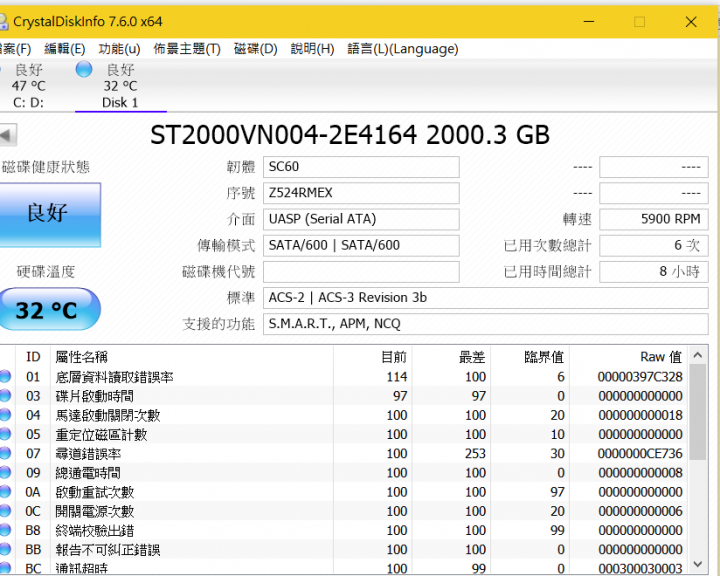Click the ID column header
720x576 pixels.
(x=34, y=357)
